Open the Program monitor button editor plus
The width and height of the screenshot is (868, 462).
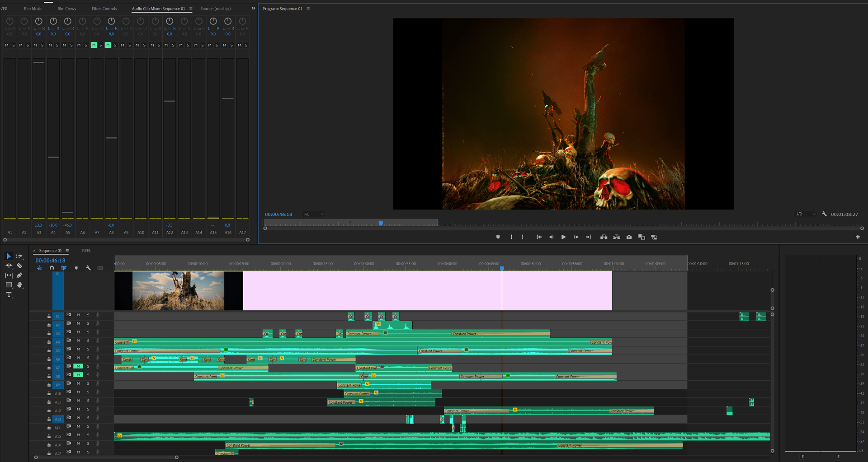[858, 237]
